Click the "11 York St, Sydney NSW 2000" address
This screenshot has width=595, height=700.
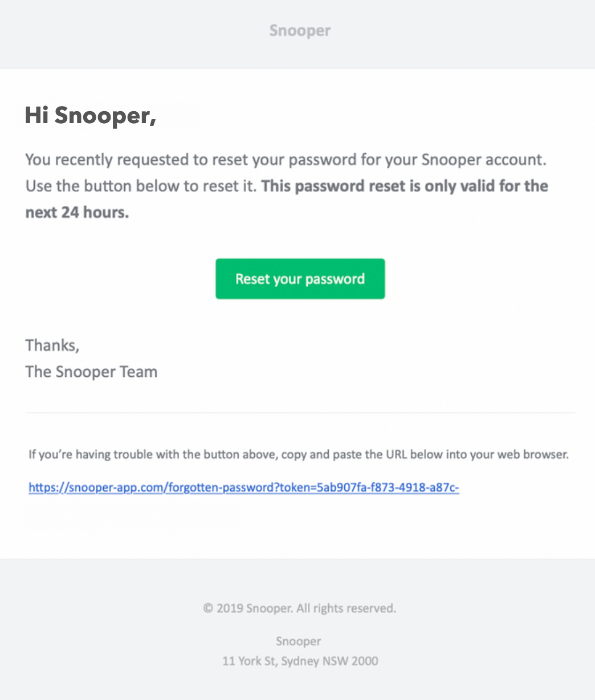(x=300, y=661)
